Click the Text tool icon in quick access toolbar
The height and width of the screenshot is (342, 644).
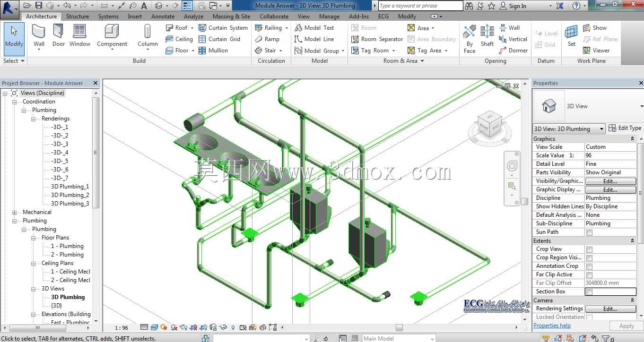click(144, 6)
